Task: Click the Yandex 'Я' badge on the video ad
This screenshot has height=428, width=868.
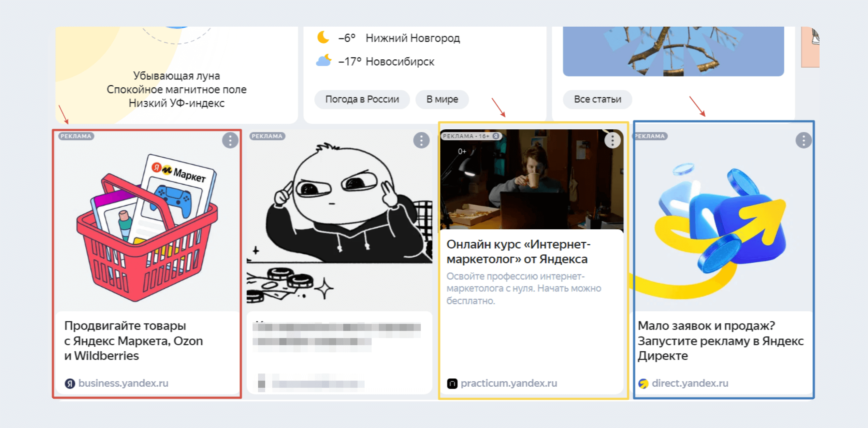Action: (495, 136)
